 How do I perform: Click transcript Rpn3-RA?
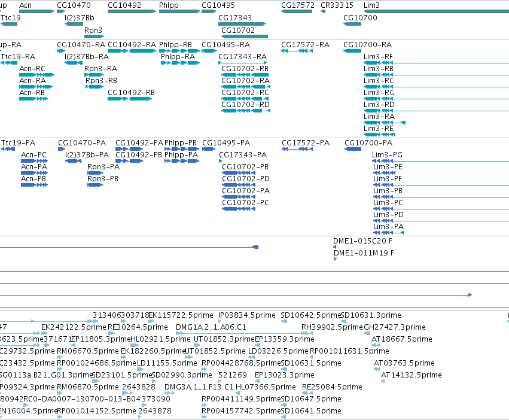pos(100,69)
